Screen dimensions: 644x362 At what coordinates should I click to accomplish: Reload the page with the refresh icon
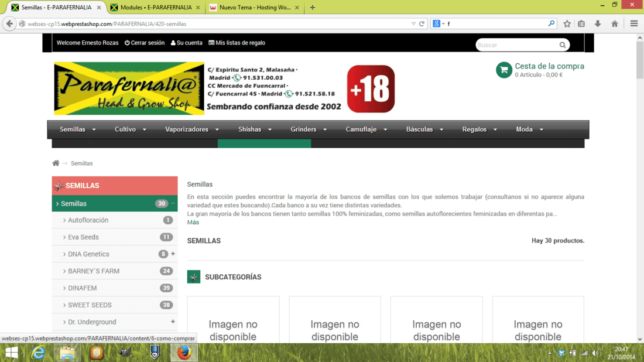(422, 24)
